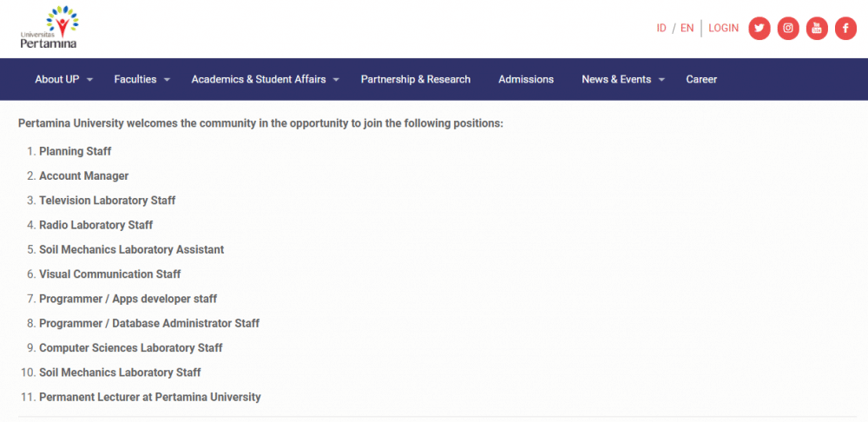
Task: Open the Facebook social icon
Action: point(845,29)
